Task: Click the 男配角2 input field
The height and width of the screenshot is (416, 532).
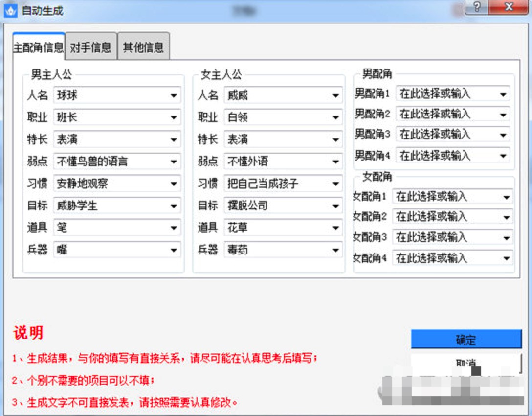Action: pos(453,115)
